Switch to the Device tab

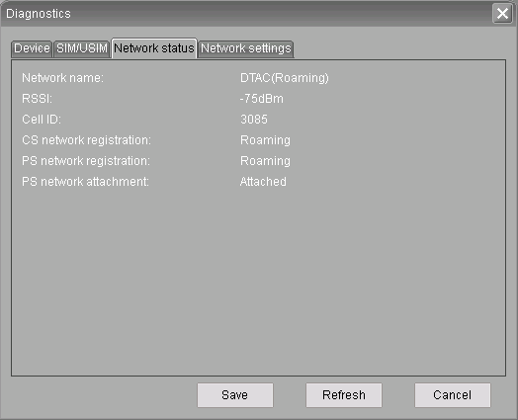(x=32, y=48)
